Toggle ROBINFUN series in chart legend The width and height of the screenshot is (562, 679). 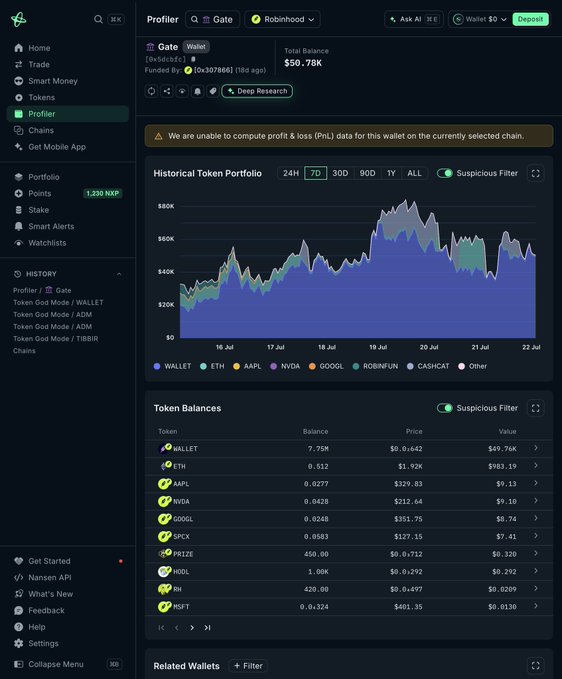(375, 366)
